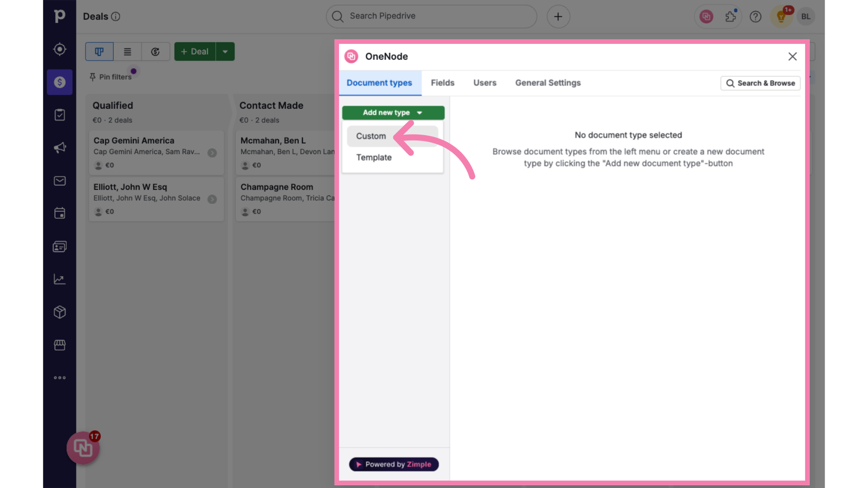Image resolution: width=868 pixels, height=488 pixels.
Task: Click the Powered by Zimple link
Action: (x=393, y=464)
